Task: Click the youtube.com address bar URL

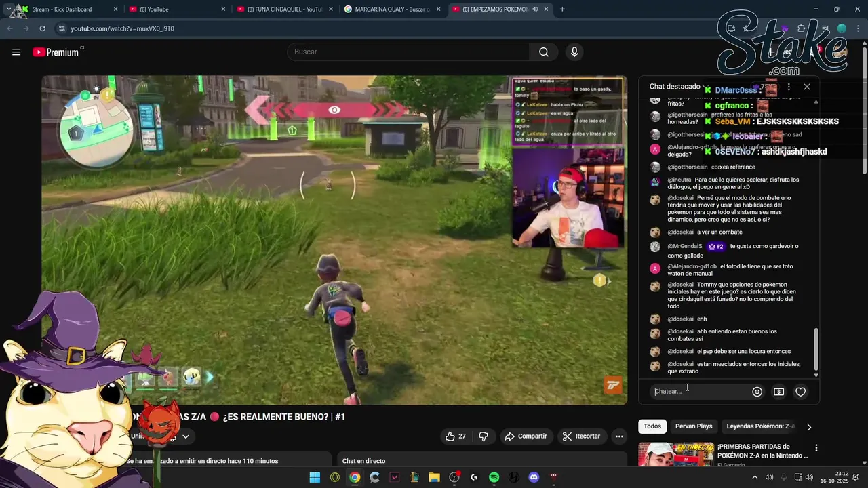Action: pyautogui.click(x=122, y=28)
